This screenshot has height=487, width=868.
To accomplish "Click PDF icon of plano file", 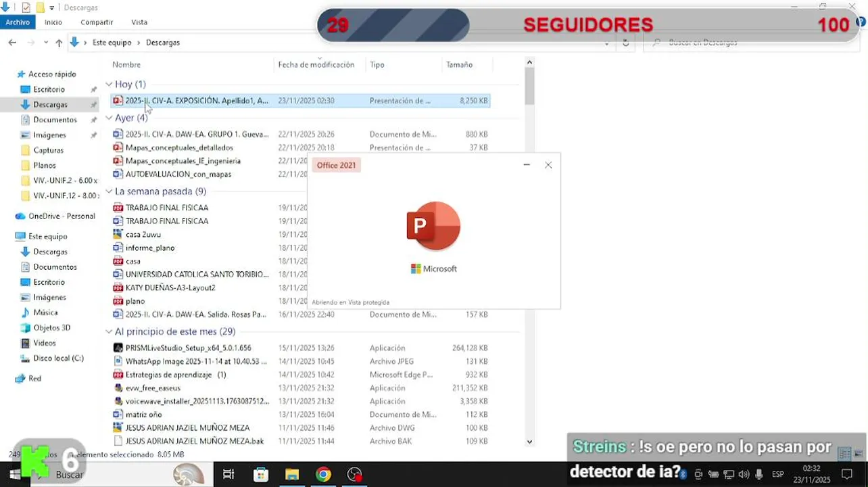I will pyautogui.click(x=118, y=302).
